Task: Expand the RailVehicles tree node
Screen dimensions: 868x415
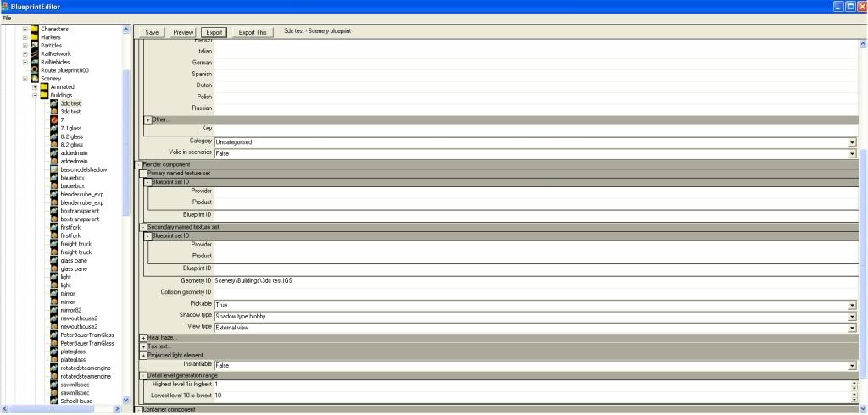Action: point(25,62)
